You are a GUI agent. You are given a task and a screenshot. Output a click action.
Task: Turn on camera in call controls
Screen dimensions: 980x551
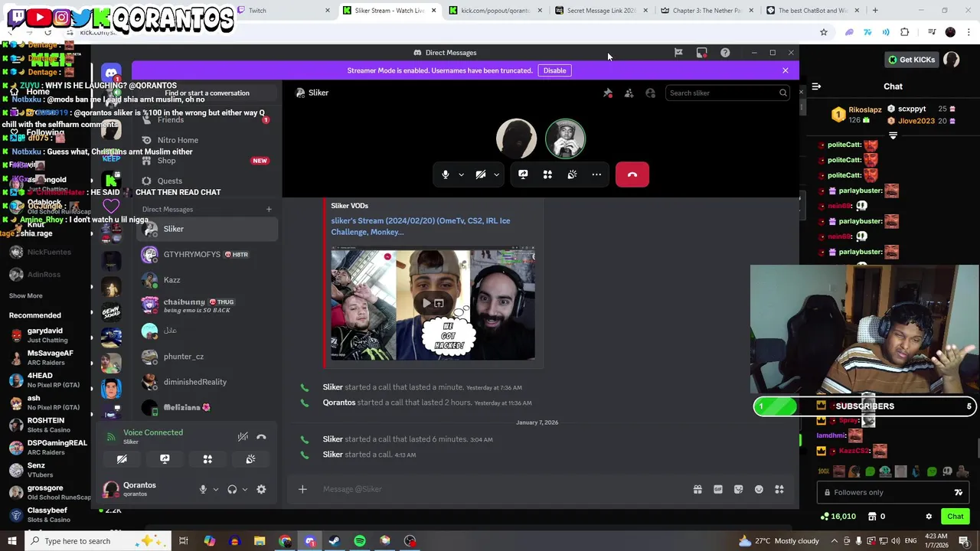click(481, 174)
